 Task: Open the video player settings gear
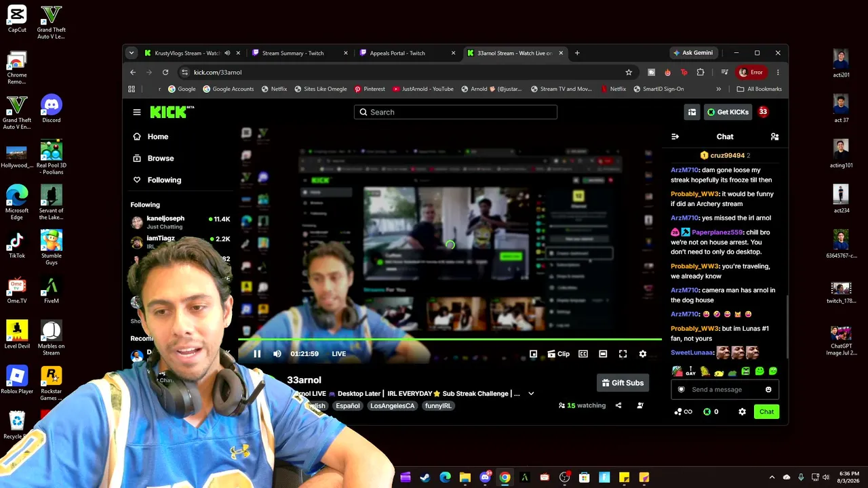[643, 354]
